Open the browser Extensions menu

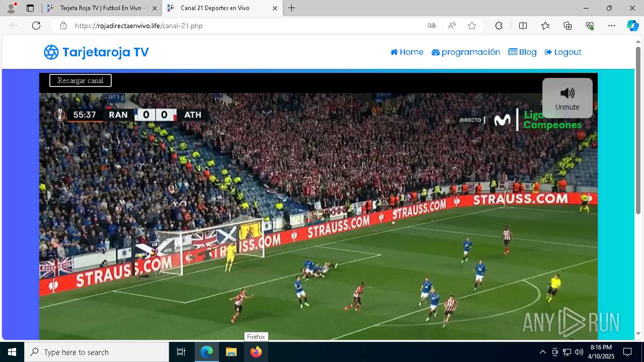pos(499,26)
